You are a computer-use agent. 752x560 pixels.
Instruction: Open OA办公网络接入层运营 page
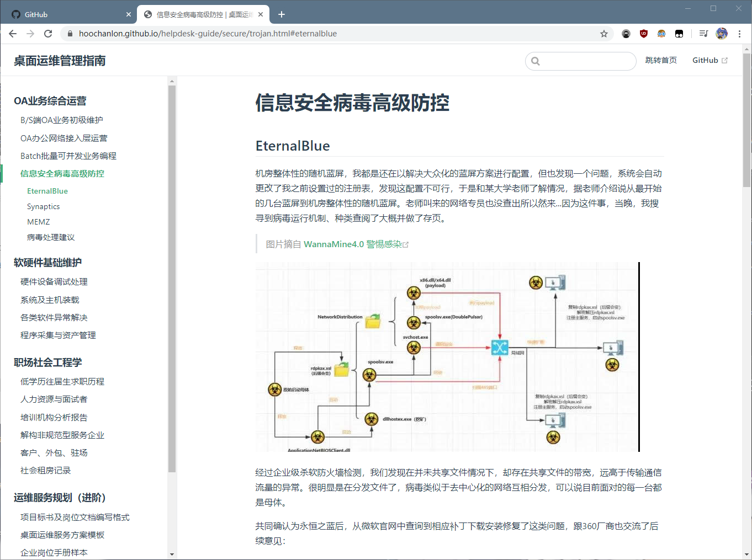[x=64, y=138]
